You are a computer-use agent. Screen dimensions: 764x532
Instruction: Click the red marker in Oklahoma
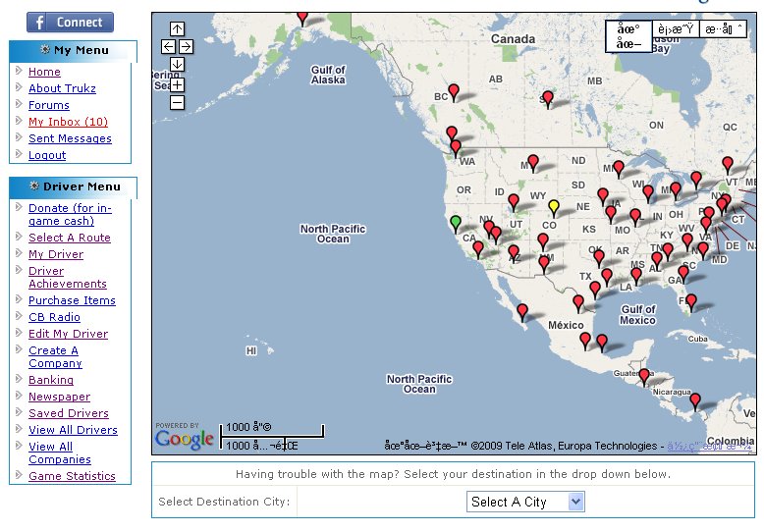(599, 258)
